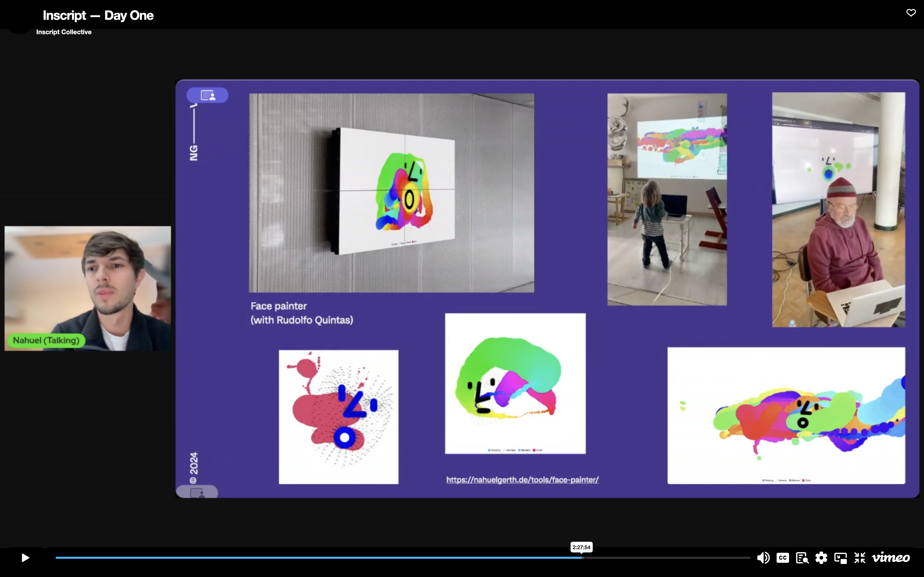Click the 2:27:54 timestamp marker
Image resolution: width=924 pixels, height=577 pixels.
[x=581, y=547]
